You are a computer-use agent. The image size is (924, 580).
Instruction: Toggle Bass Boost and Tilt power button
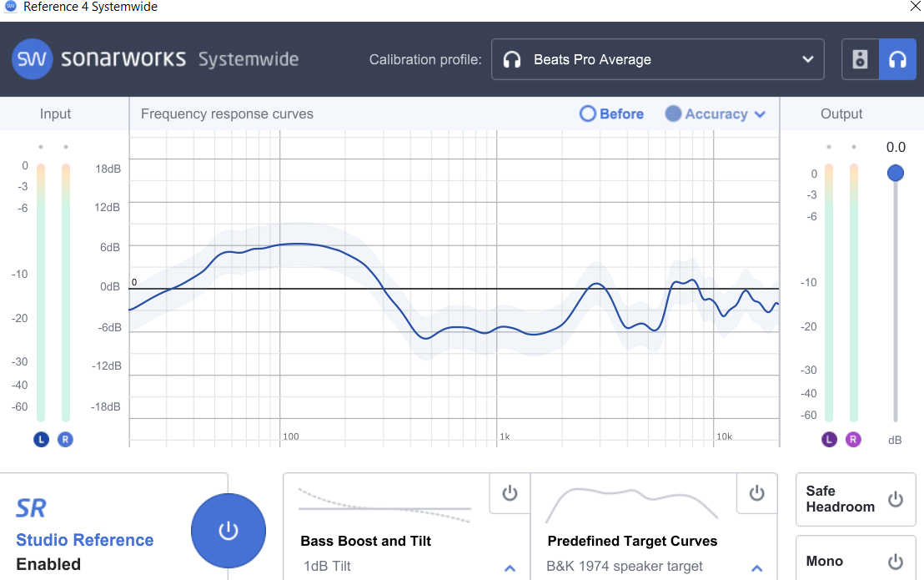click(510, 493)
